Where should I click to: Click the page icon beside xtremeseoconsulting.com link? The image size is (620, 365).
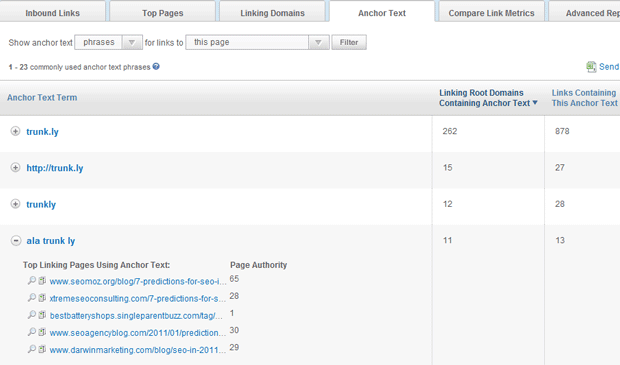pyautogui.click(x=42, y=298)
